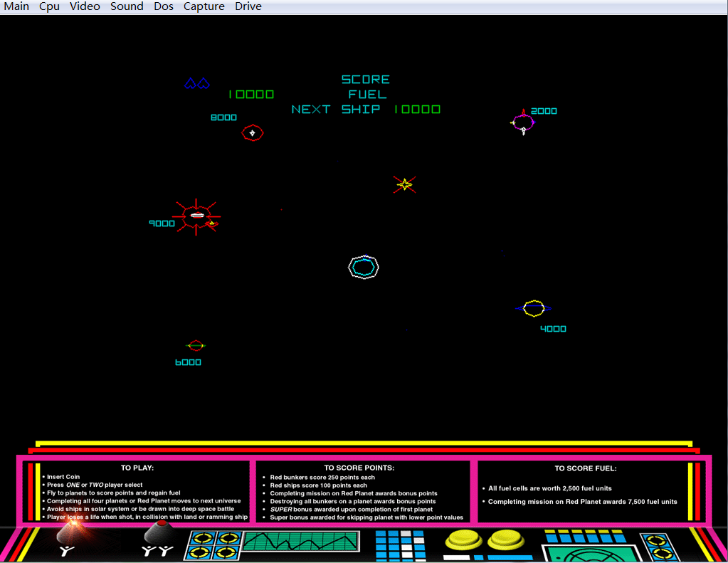The width and height of the screenshot is (728, 563).
Task: Select the yellow ringed planet worth 4000
Action: [534, 308]
